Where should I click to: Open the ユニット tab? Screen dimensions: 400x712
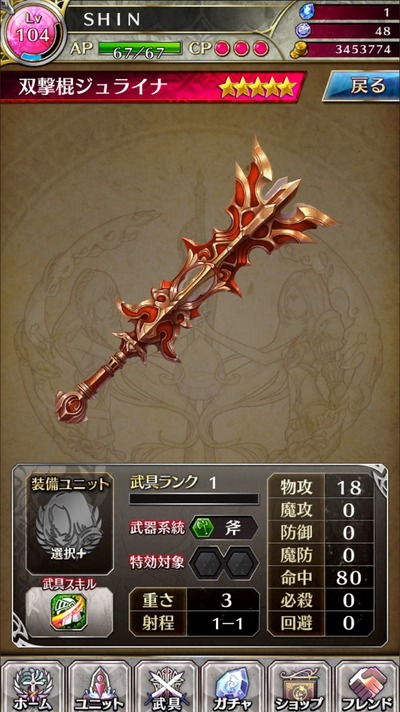[100, 687]
